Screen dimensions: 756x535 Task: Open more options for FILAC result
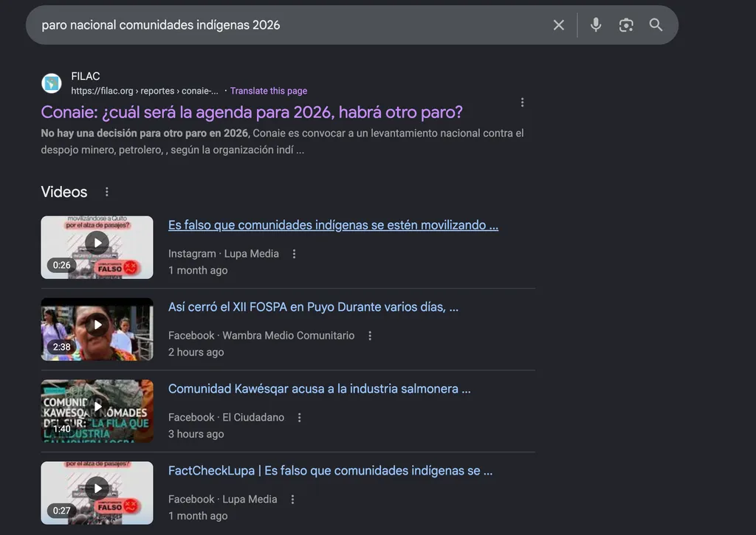point(522,102)
